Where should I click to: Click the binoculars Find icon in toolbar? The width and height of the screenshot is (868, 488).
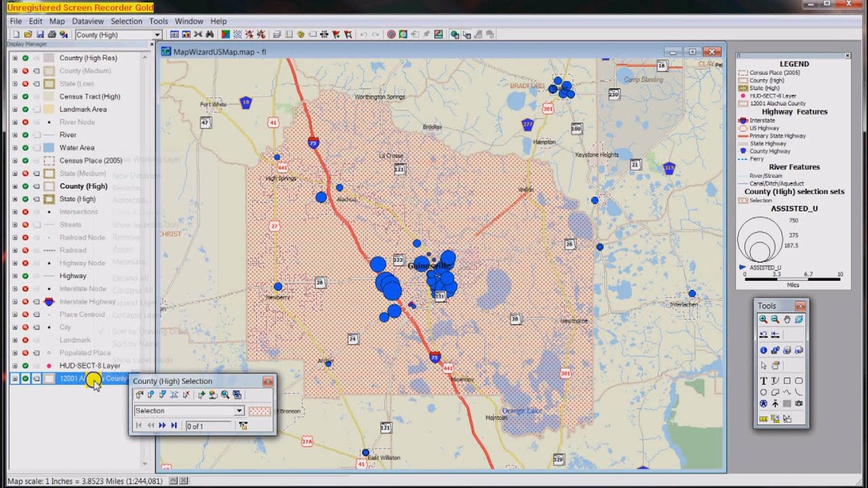[x=210, y=35]
